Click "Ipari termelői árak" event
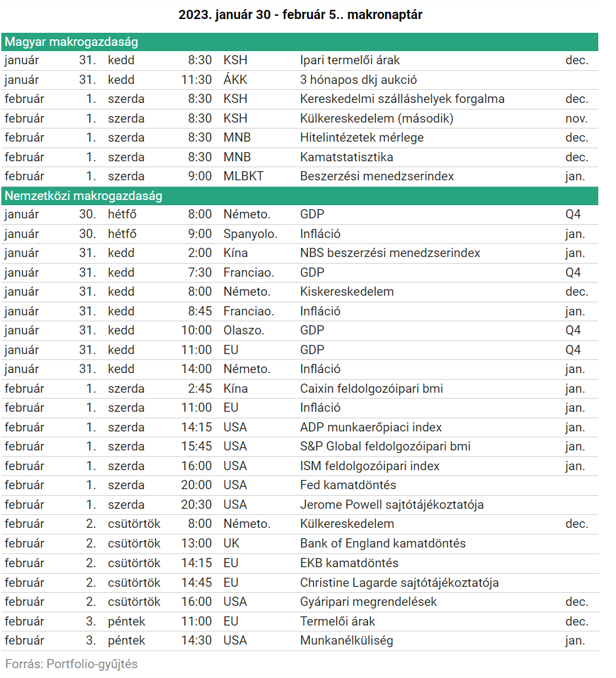The width and height of the screenshot is (616, 678). click(350, 60)
